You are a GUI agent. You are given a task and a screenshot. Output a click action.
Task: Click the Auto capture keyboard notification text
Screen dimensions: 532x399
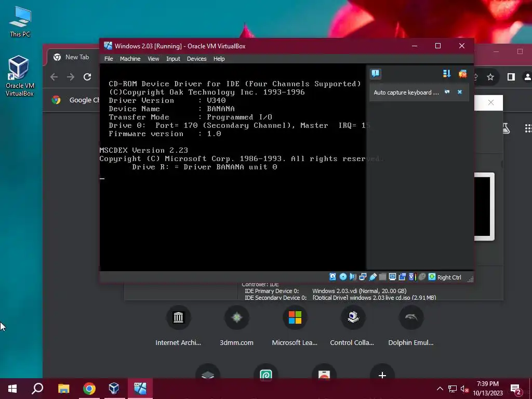(x=406, y=92)
